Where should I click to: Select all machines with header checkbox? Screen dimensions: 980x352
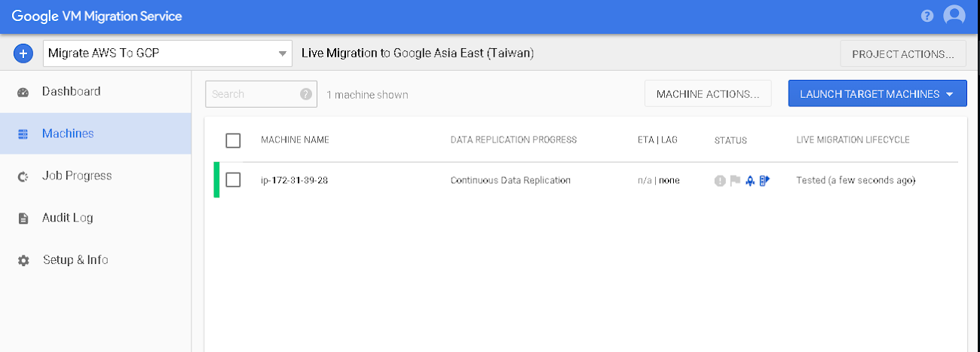coord(233,140)
